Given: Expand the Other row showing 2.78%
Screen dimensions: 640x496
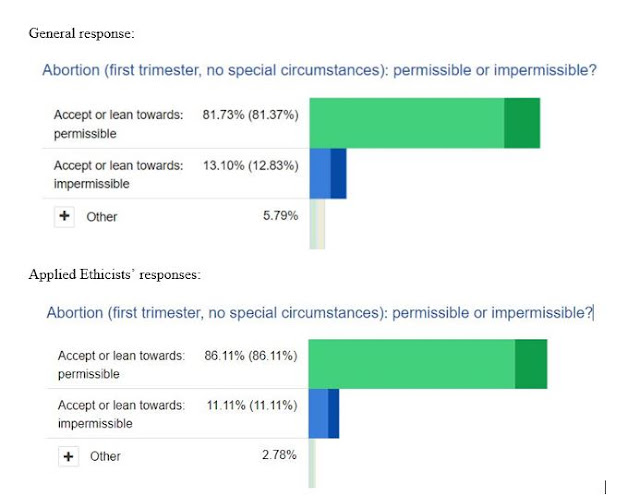Looking at the screenshot, I should (x=69, y=456).
